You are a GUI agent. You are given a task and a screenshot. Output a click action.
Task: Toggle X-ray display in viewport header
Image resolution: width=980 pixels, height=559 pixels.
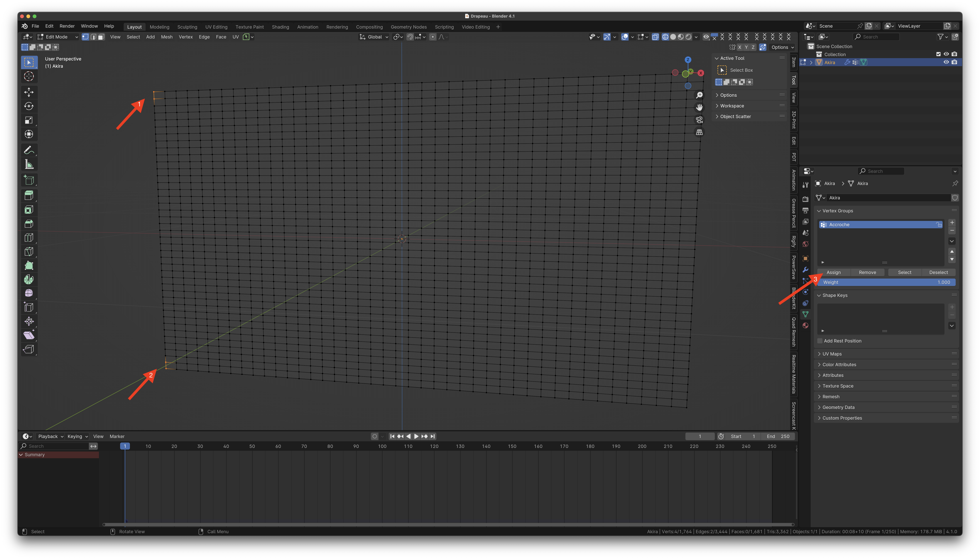pyautogui.click(x=655, y=37)
